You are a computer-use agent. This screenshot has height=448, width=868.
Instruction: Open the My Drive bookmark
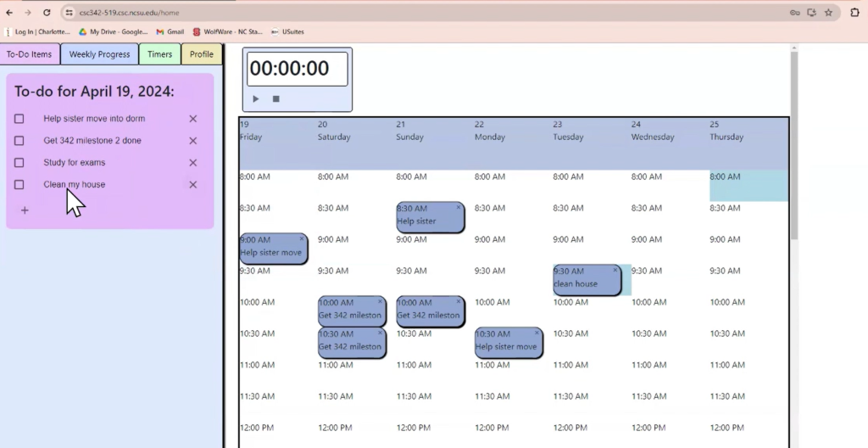tap(113, 32)
